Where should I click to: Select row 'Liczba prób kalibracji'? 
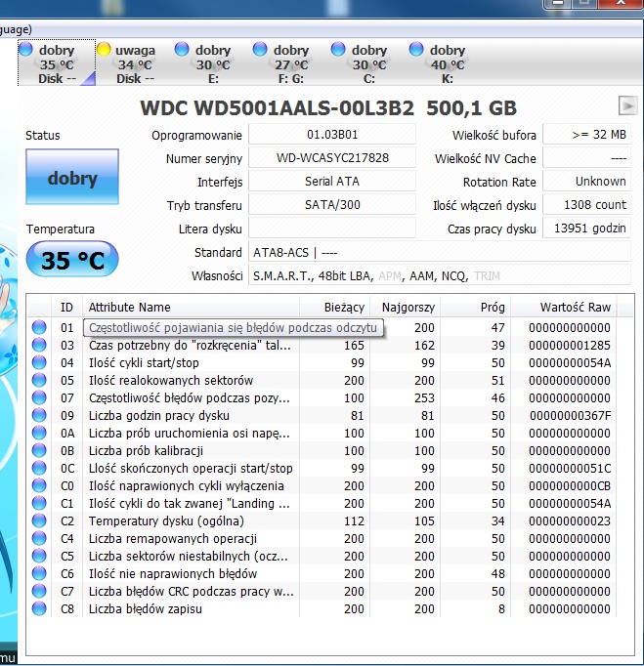tap(322, 450)
